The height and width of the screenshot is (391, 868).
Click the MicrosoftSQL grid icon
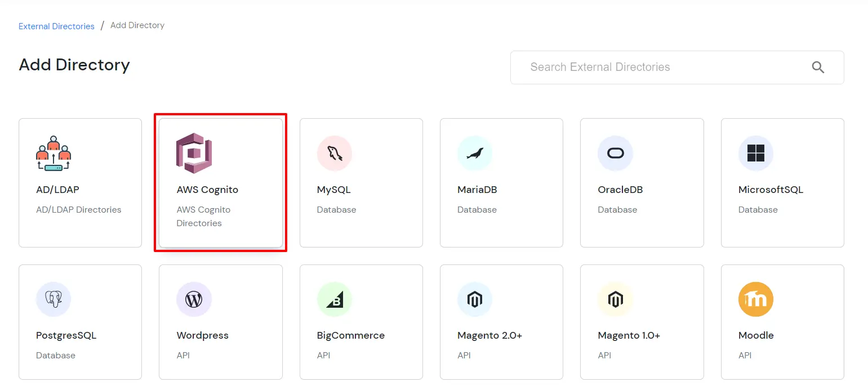click(756, 152)
